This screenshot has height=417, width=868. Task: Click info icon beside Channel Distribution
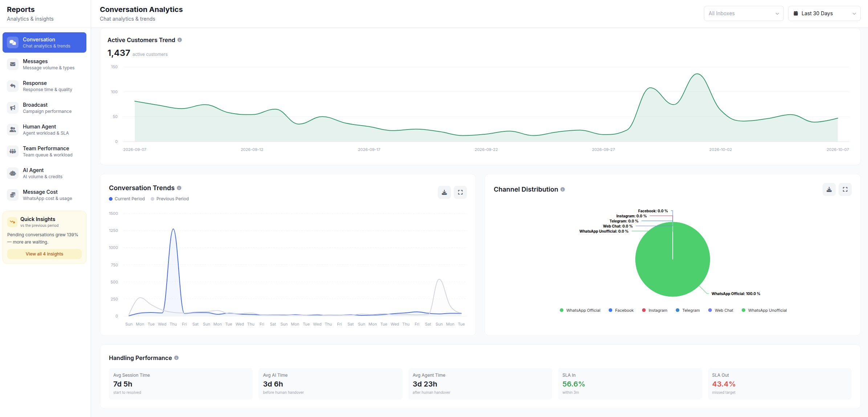(563, 189)
